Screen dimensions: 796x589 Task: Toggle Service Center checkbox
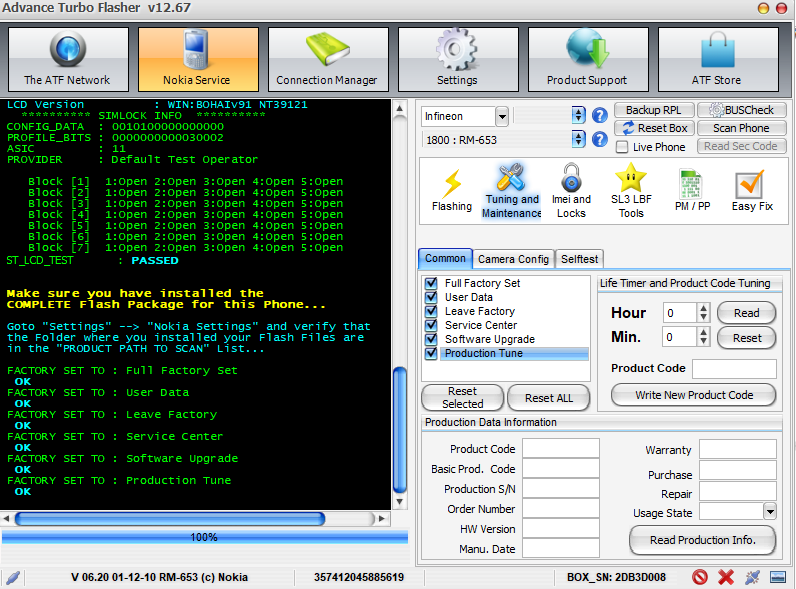432,325
